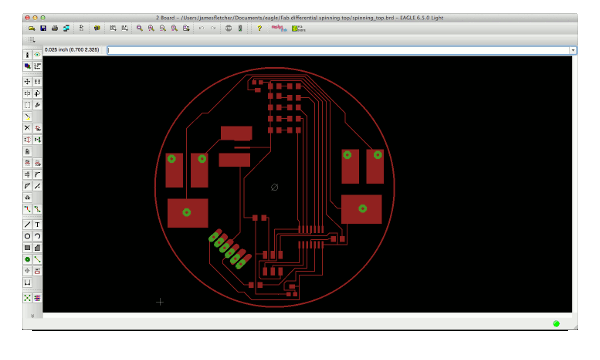Run the Ratsnest command
Image resolution: width=600 pixels, height=360 pixels.
click(27, 298)
